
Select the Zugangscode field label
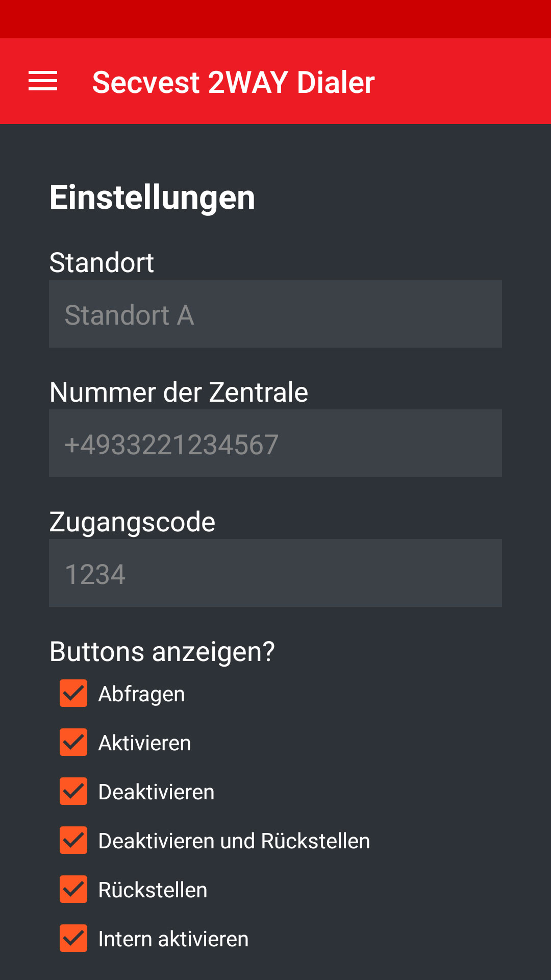click(132, 522)
